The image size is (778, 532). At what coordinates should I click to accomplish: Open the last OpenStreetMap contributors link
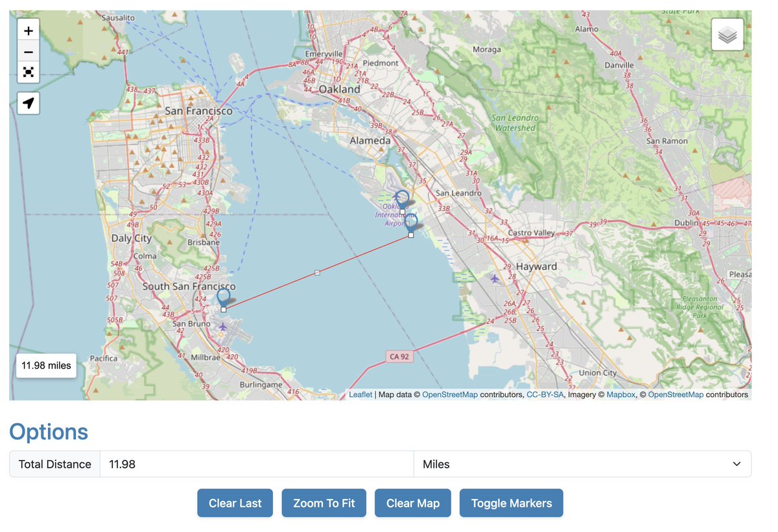tap(676, 395)
